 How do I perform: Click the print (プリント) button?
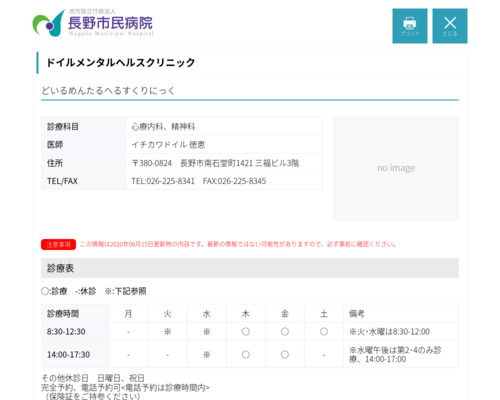point(410,26)
